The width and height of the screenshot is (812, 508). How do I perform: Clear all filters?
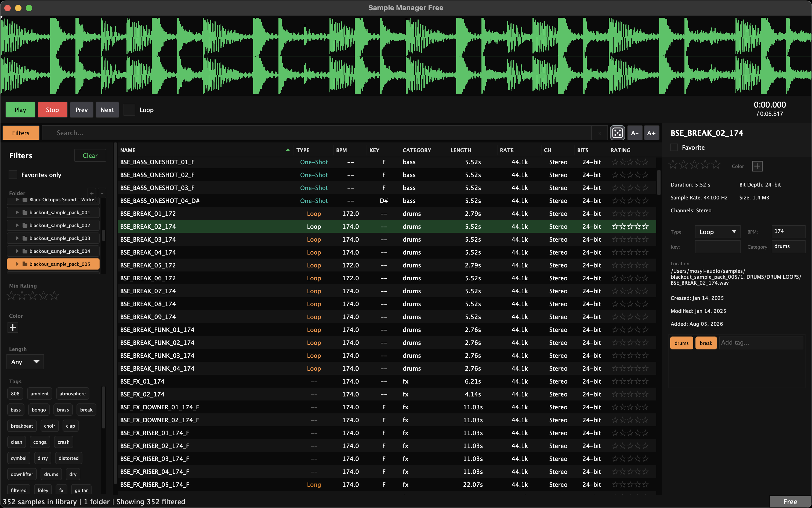[x=90, y=156]
